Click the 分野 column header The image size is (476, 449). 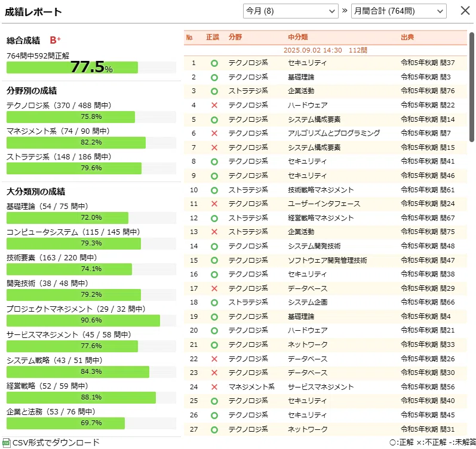click(235, 38)
